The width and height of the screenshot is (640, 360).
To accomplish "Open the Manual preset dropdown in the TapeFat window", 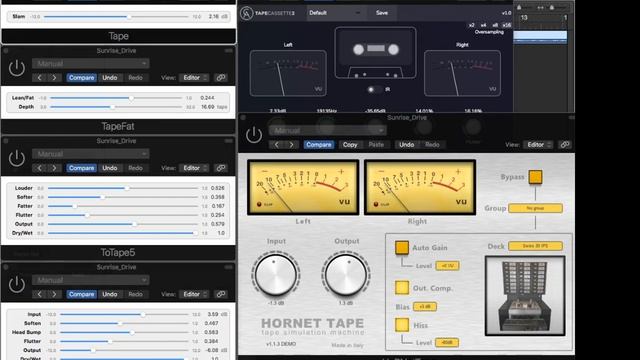I will click(x=91, y=154).
